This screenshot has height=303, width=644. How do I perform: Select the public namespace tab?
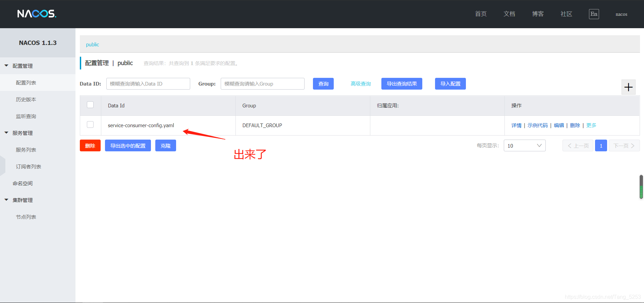click(x=92, y=44)
